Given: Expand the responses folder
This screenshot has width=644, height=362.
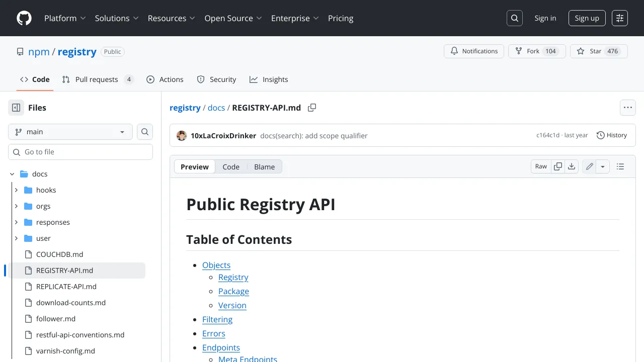Looking at the screenshot, I should [16, 222].
